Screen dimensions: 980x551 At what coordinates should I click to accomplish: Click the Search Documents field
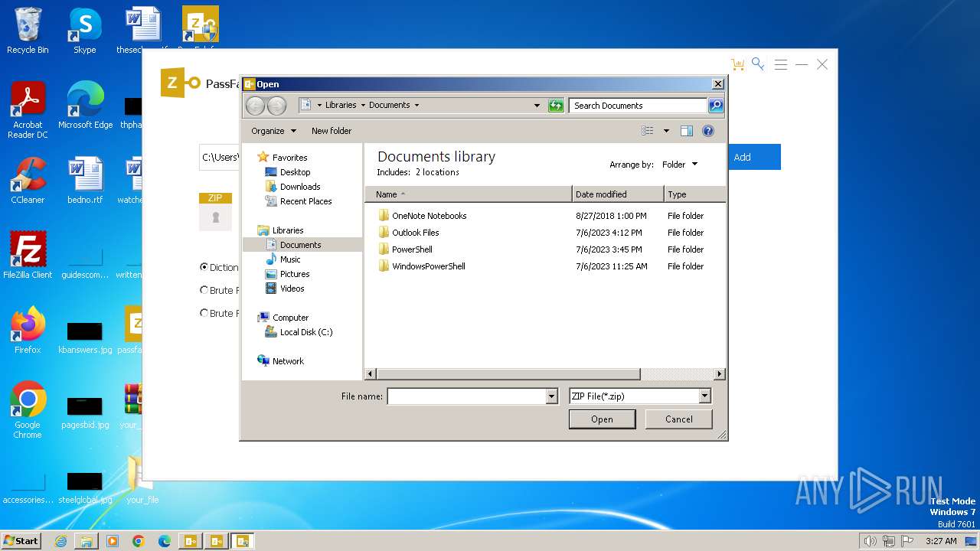pos(639,106)
